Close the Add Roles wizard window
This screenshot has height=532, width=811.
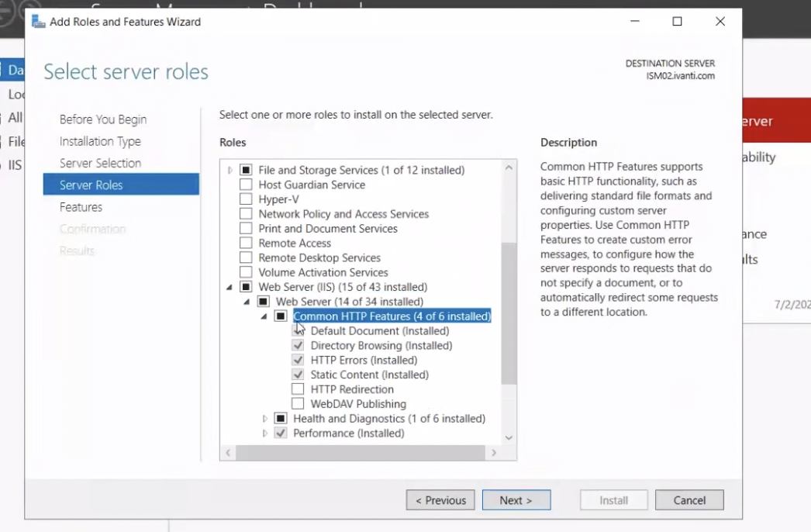click(x=720, y=22)
